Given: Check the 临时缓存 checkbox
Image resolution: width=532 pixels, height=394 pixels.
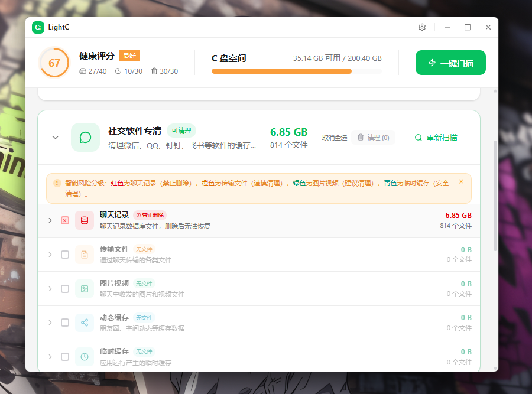Looking at the screenshot, I should tap(65, 357).
